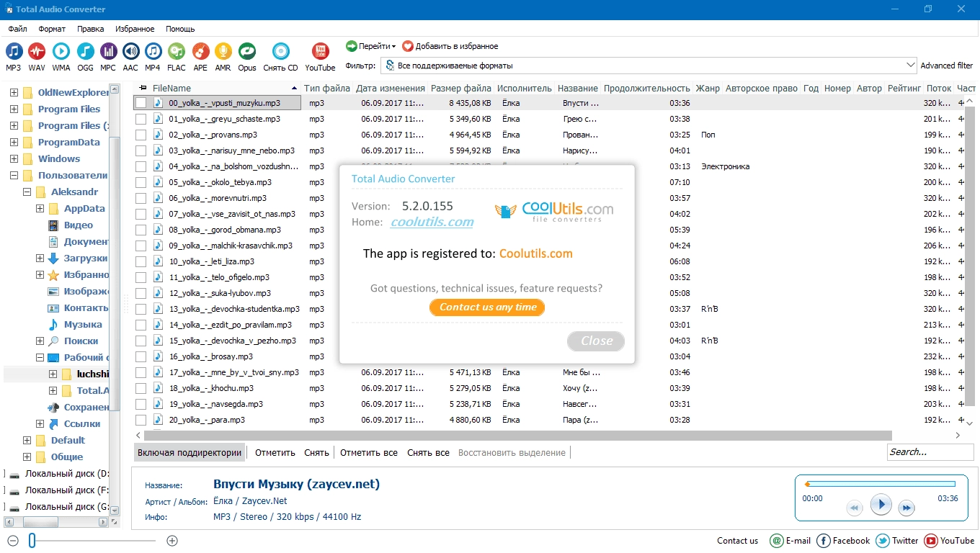Open YouTube icon in footer
Image resolution: width=980 pixels, height=553 pixels.
coord(930,541)
